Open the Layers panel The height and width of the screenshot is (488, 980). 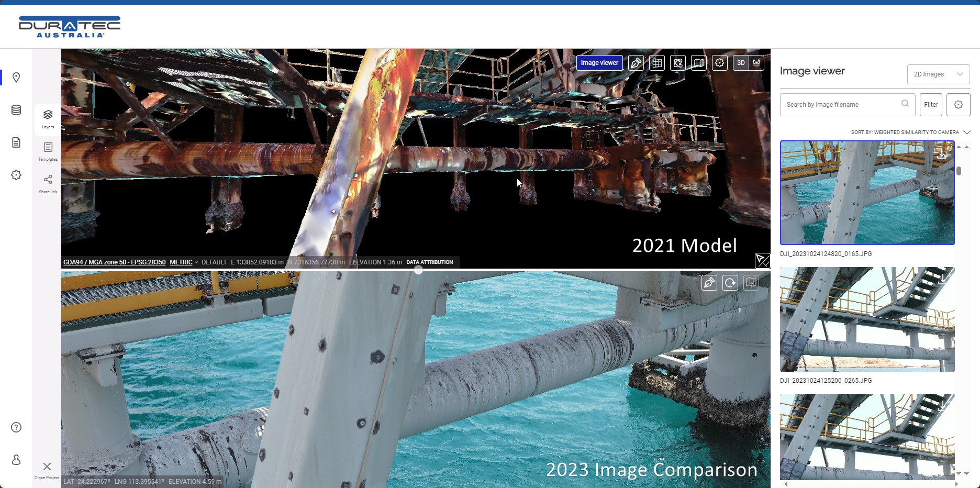click(48, 119)
